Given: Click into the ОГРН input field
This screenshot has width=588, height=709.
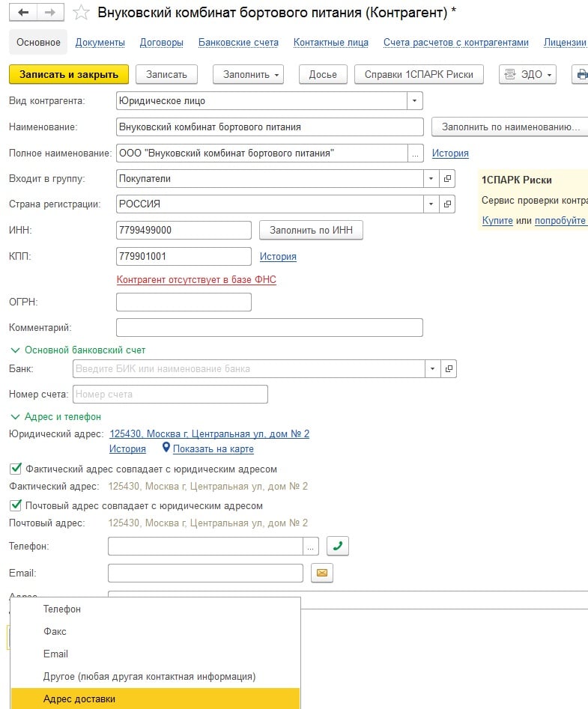Looking at the screenshot, I should [184, 302].
